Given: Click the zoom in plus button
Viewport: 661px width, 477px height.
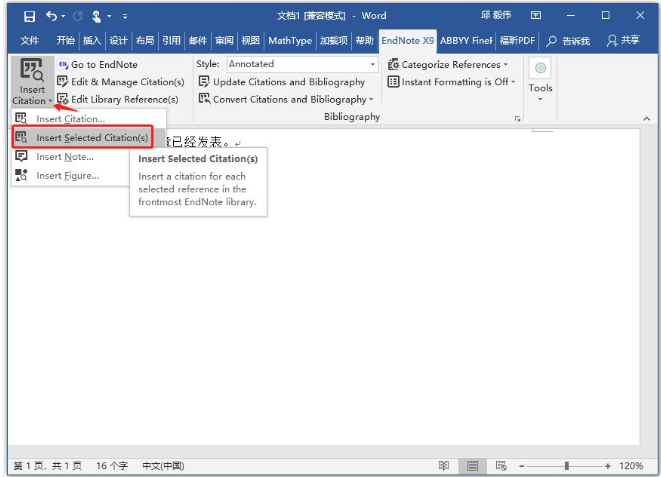Looking at the screenshot, I should click(x=607, y=466).
